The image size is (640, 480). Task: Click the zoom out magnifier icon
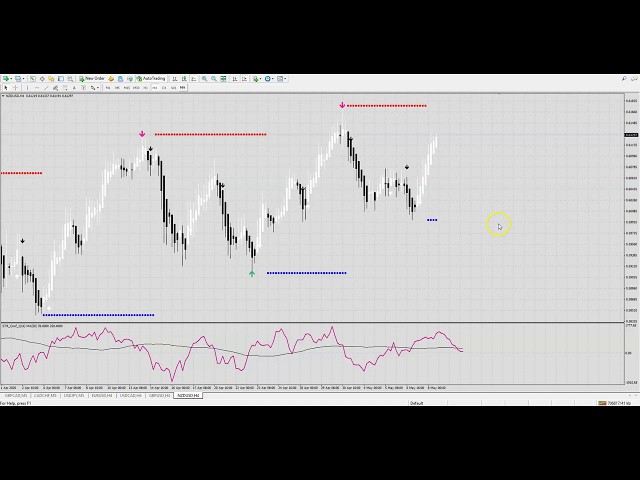coord(216,78)
